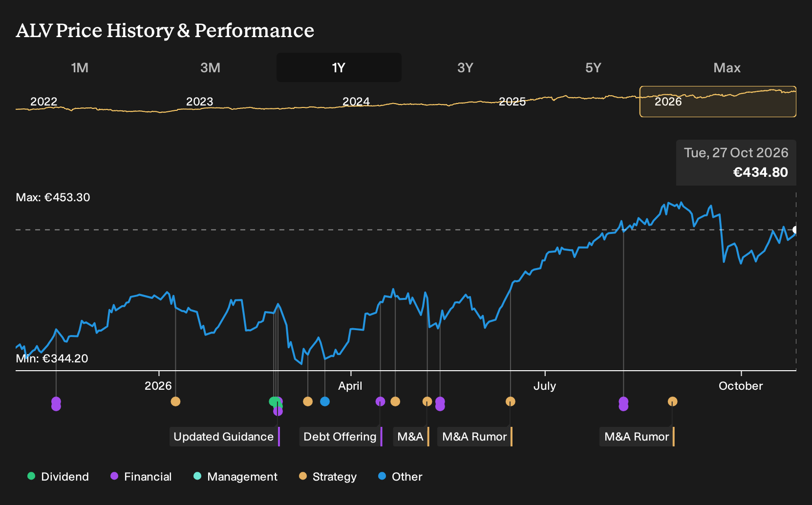Click orange strategy marker right of Debt Offering marker
This screenshot has height=505, width=812.
[395, 401]
